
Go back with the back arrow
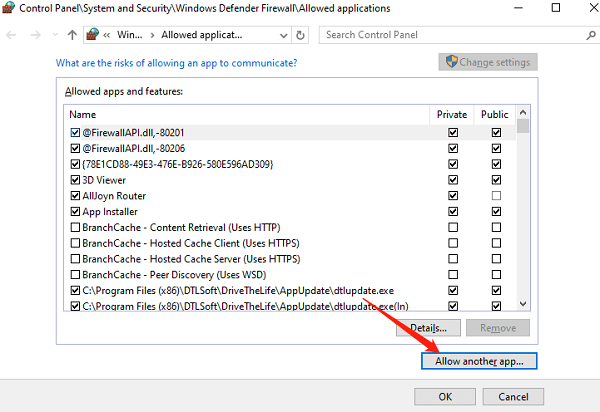11,35
